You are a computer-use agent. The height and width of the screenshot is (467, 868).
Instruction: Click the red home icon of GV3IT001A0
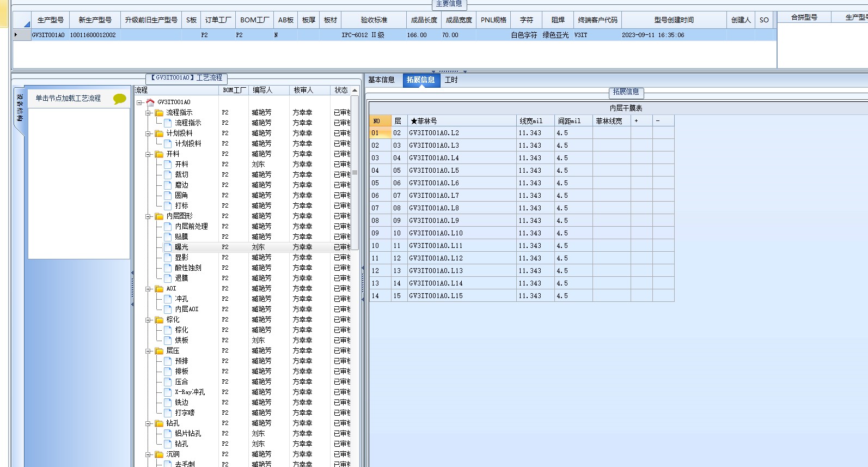(150, 102)
